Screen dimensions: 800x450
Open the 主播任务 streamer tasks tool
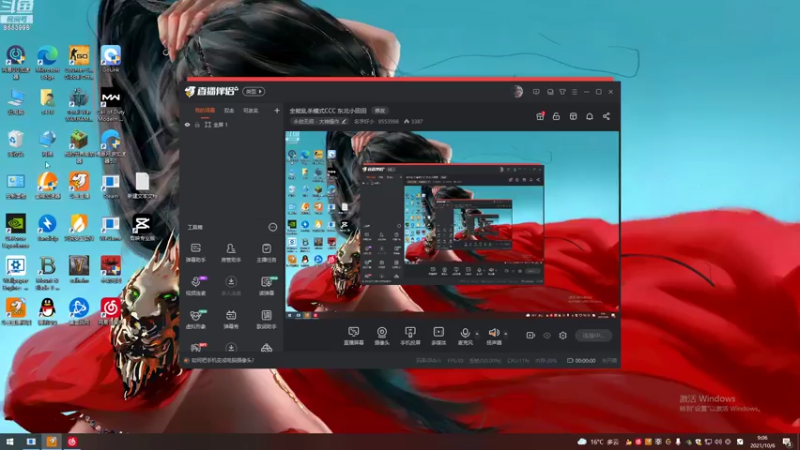266,253
